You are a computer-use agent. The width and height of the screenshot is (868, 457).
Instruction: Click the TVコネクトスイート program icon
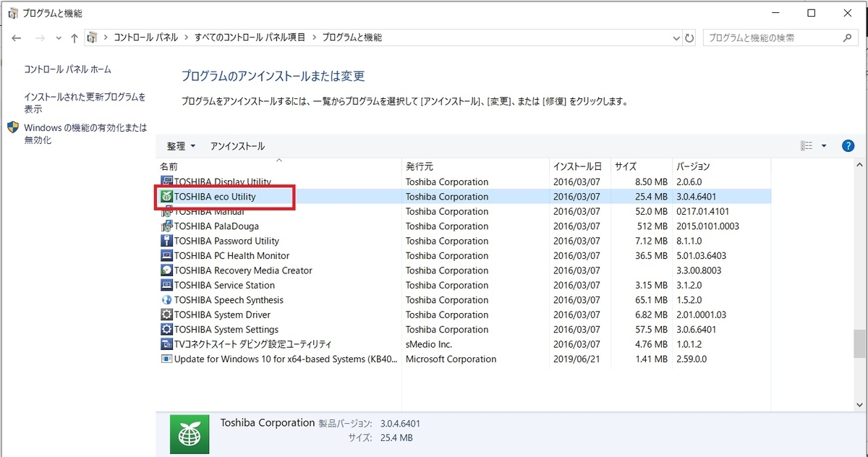tap(166, 344)
